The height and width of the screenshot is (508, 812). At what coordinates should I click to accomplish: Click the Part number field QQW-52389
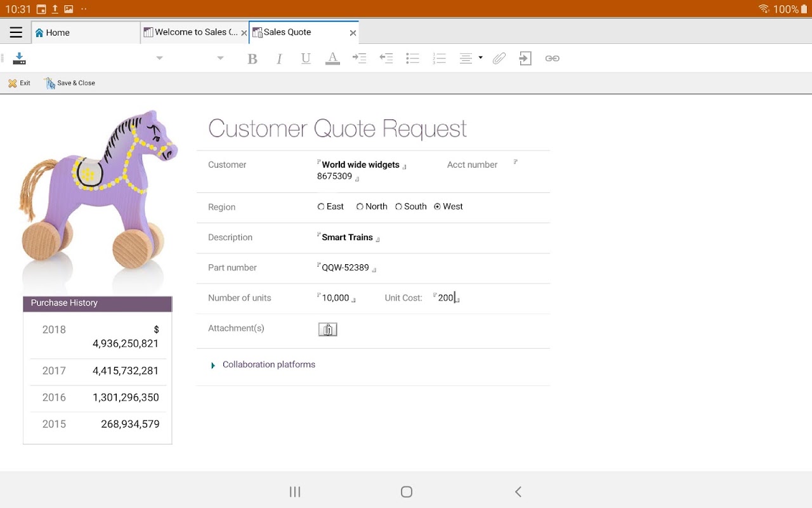345,268
